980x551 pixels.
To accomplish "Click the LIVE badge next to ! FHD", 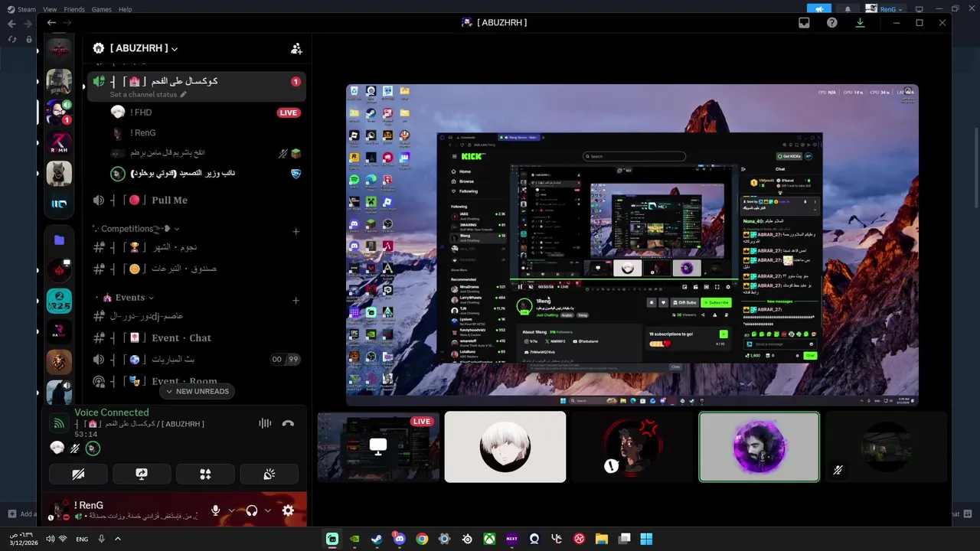I will (288, 112).
